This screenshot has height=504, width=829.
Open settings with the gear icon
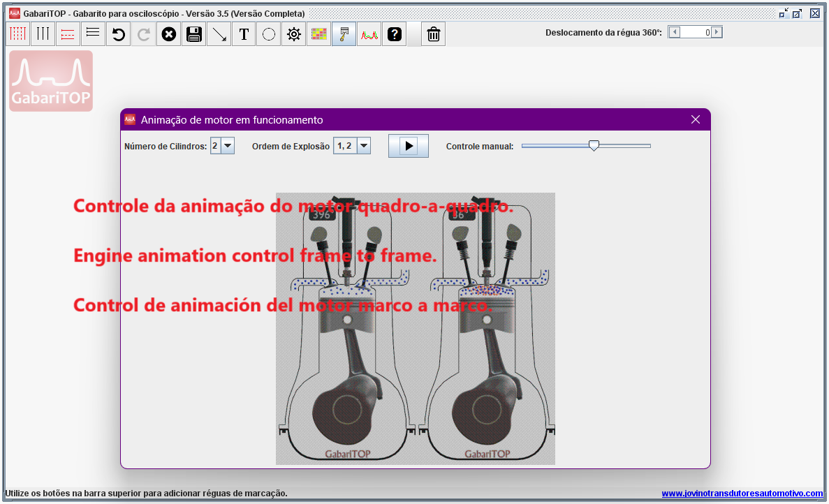click(x=294, y=34)
